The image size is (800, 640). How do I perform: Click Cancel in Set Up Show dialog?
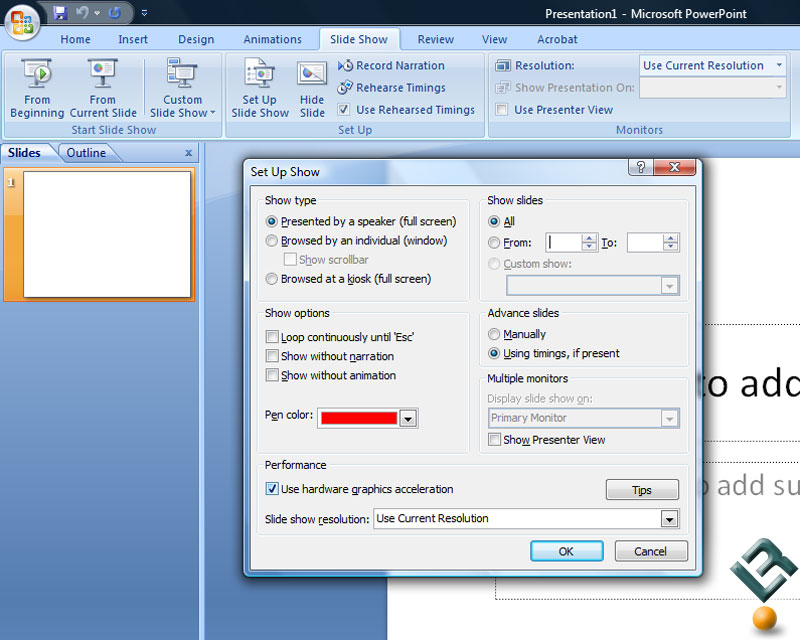[x=651, y=551]
